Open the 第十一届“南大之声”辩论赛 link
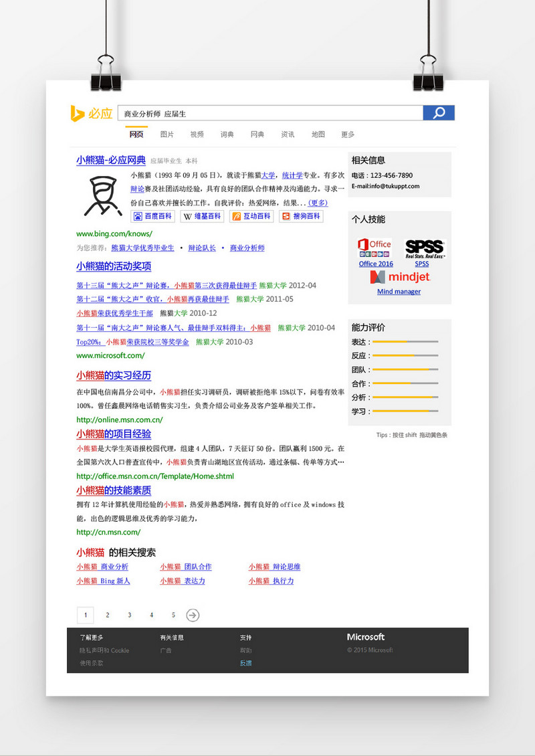This screenshot has height=756, width=535. (x=173, y=328)
